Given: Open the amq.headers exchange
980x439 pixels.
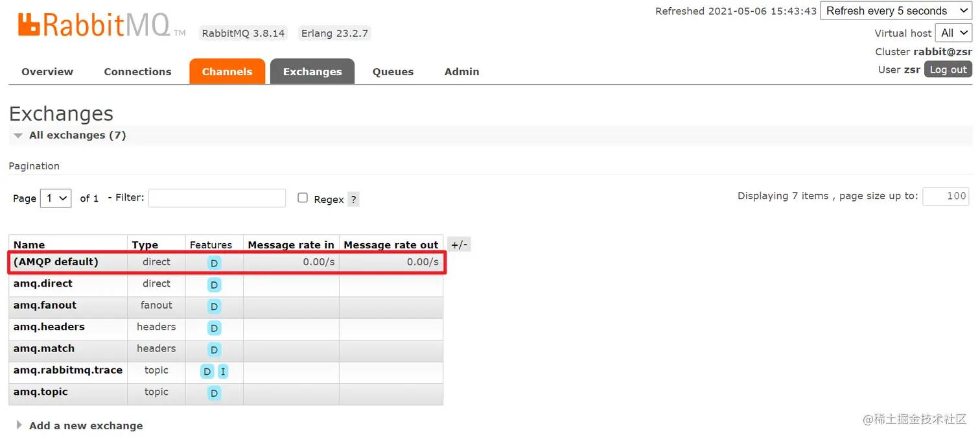Looking at the screenshot, I should [x=49, y=327].
